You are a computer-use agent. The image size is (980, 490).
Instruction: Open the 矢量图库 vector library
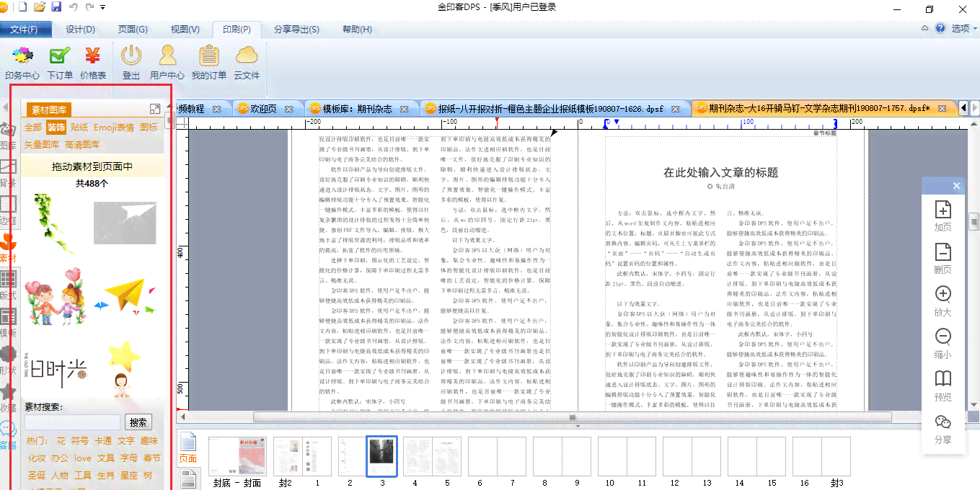click(42, 144)
